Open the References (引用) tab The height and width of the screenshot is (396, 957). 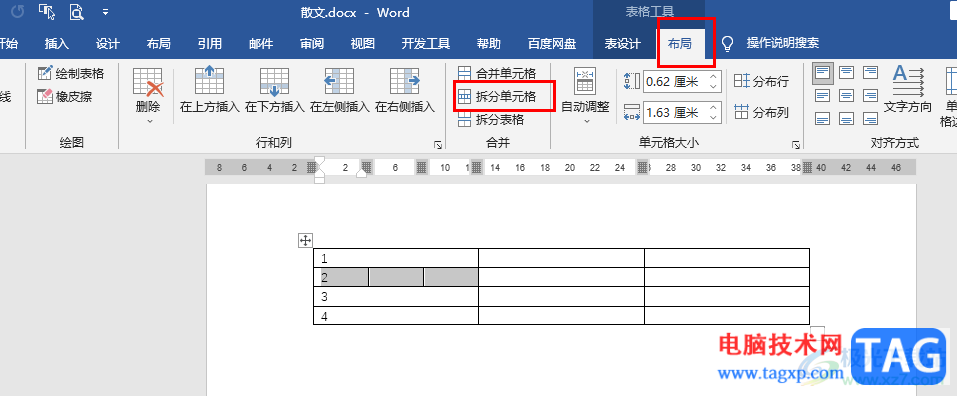tap(210, 43)
